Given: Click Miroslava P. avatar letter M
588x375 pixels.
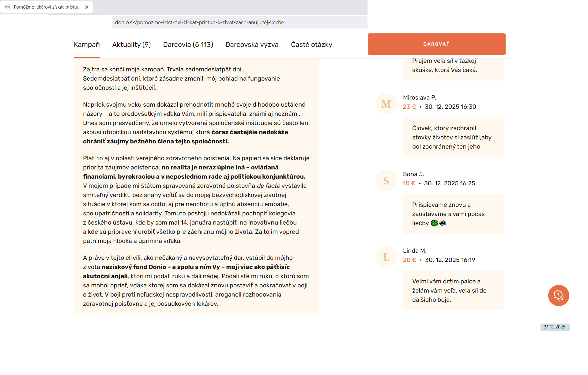Looking at the screenshot, I should pyautogui.click(x=386, y=104).
